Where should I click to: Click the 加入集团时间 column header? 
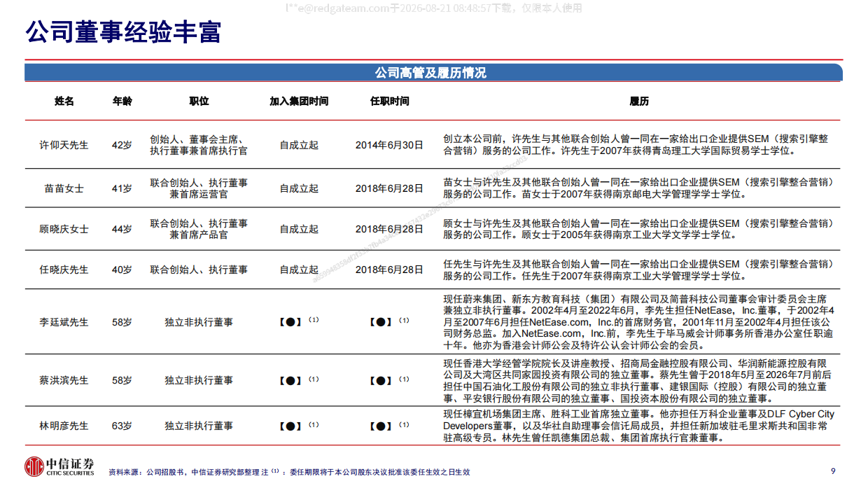(299, 102)
